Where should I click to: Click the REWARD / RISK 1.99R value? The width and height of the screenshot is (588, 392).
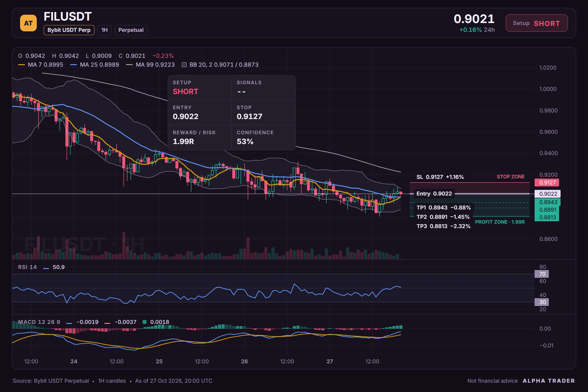[183, 142]
